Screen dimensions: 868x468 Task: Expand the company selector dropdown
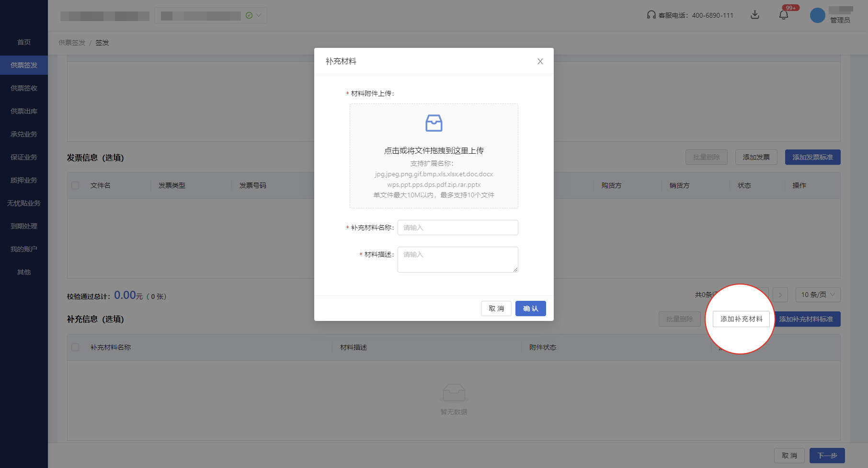(x=258, y=15)
